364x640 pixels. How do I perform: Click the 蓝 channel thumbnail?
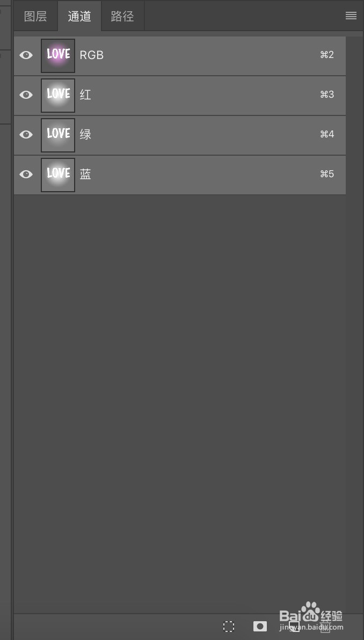pos(58,174)
